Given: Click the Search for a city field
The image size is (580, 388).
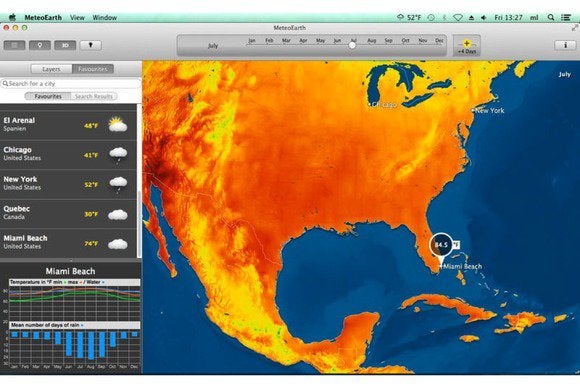Looking at the screenshot, I should click(x=71, y=84).
